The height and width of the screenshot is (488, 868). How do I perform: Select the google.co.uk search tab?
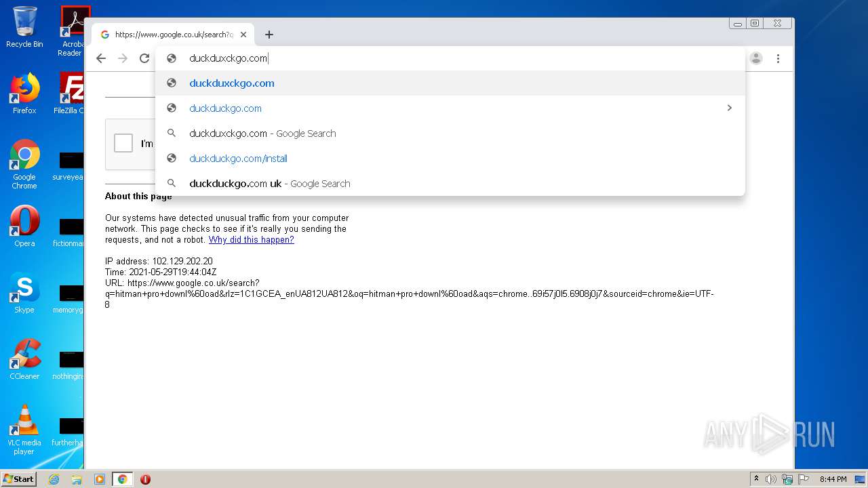pos(173,35)
